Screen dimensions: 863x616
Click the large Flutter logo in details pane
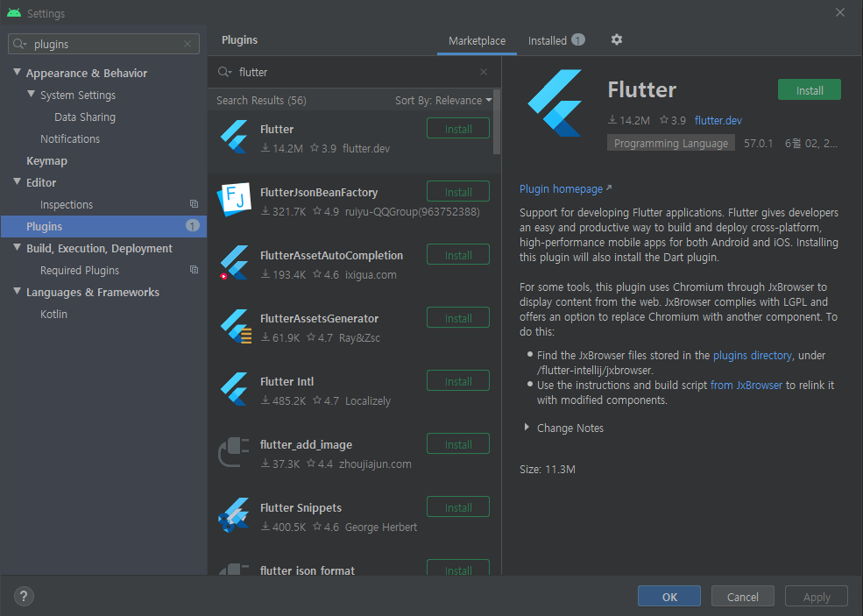(x=555, y=103)
